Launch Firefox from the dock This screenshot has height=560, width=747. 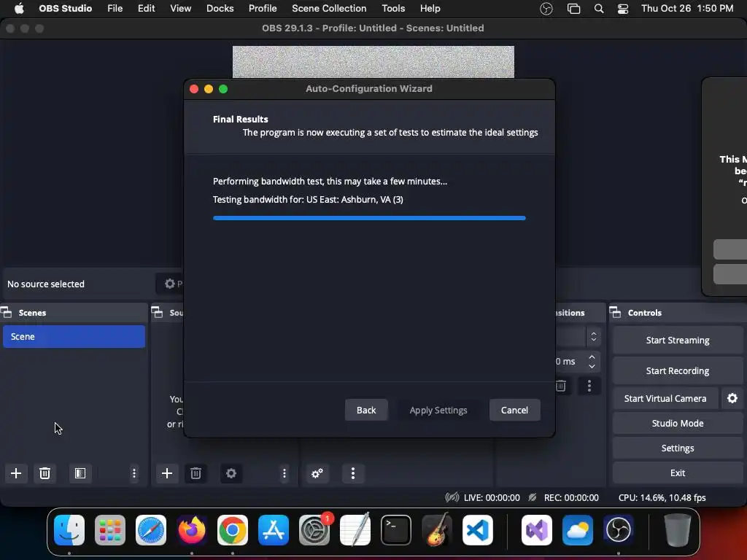point(192,530)
